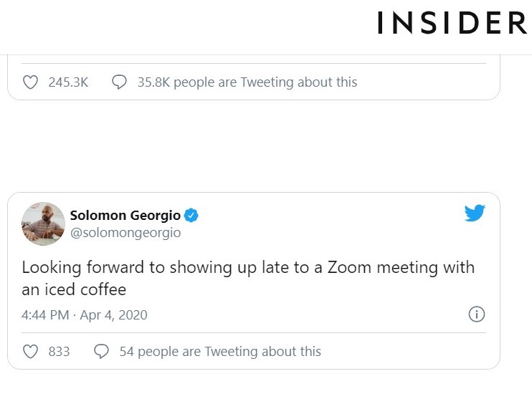Visit the @solomongeorgio handle link
Image resolution: width=532 pixels, height=399 pixels.
click(125, 233)
